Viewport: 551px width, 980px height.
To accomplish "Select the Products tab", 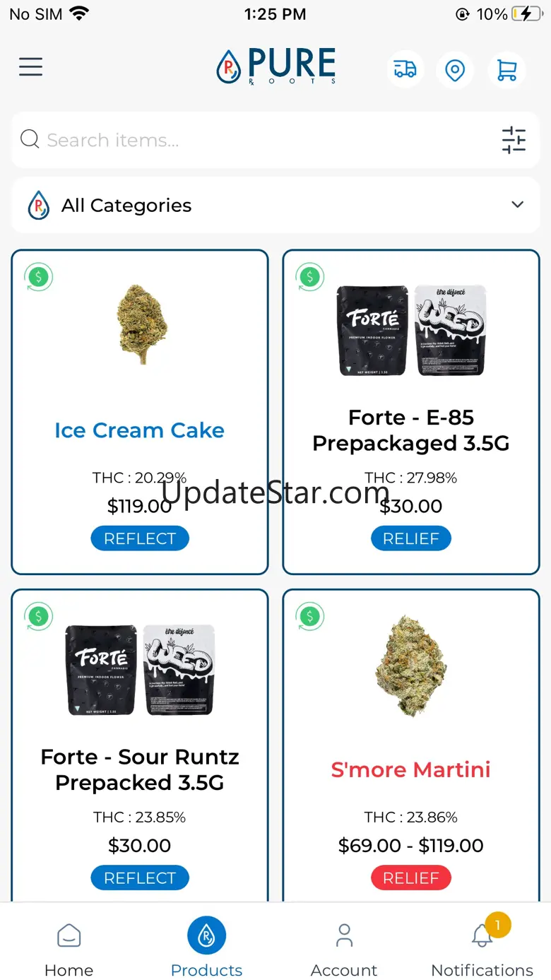I will pos(206,947).
